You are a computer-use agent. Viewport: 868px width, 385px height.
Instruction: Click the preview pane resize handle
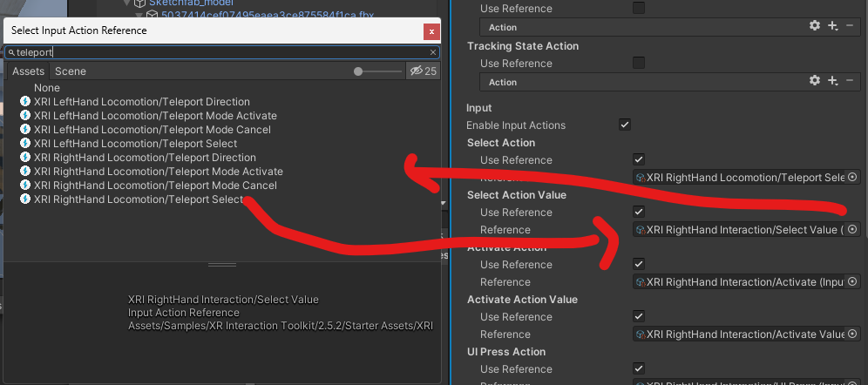pyautogui.click(x=222, y=265)
